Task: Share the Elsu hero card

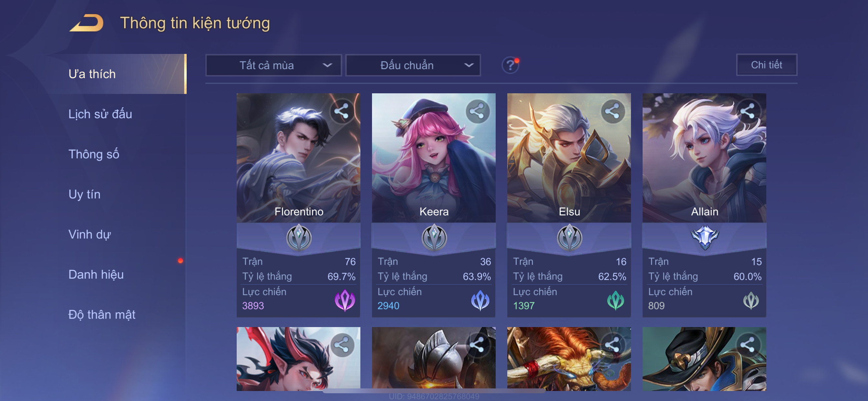Action: (612, 111)
